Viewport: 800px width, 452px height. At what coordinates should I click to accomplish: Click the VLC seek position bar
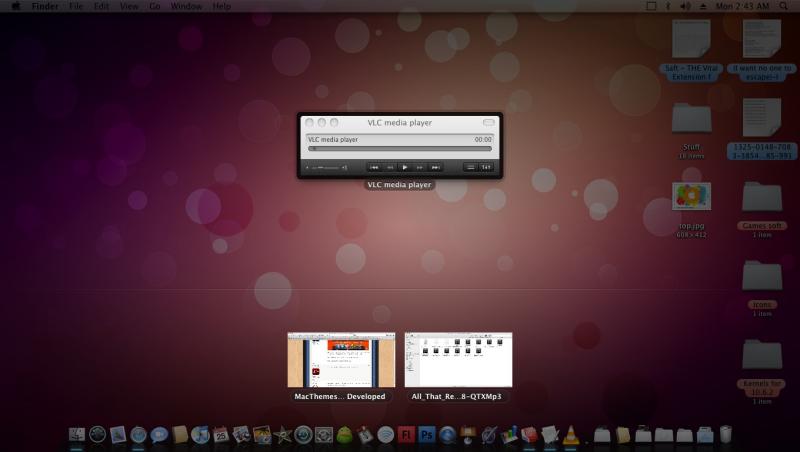click(x=399, y=149)
